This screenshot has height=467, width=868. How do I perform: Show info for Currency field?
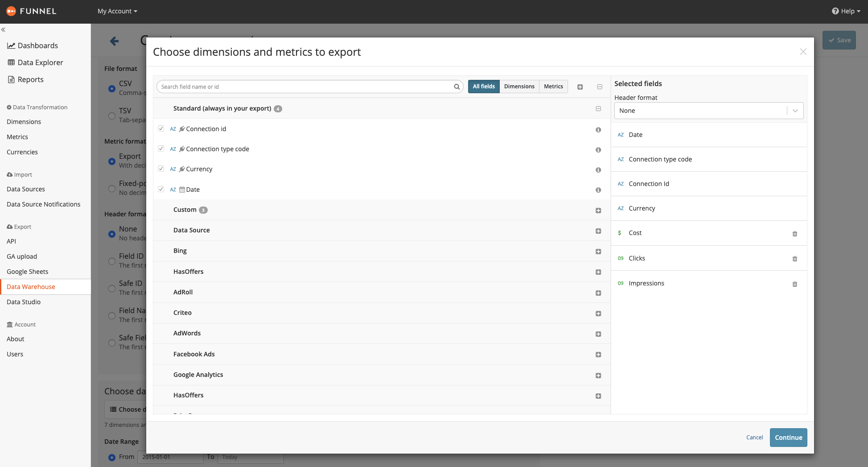pos(598,170)
